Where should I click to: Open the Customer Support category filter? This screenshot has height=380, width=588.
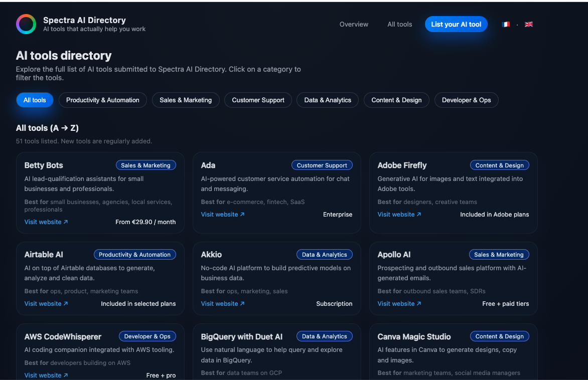coord(258,100)
